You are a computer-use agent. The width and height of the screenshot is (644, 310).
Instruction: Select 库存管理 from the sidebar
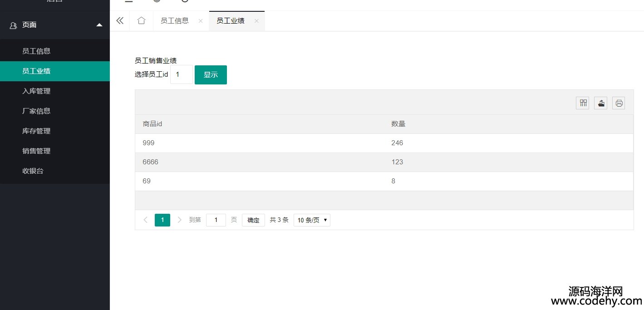point(36,131)
